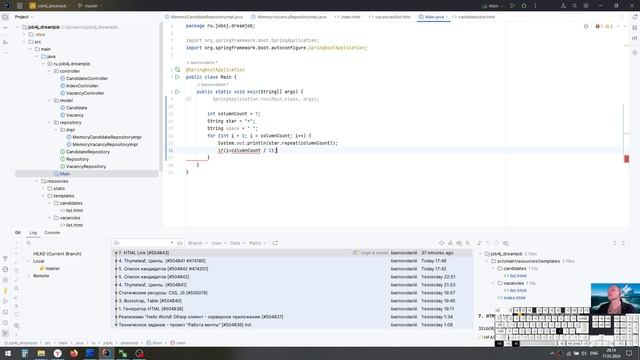Switch to MemoryCandidateRepositoryImpl.java tab
The width and height of the screenshot is (640, 360).
pos(204,17)
